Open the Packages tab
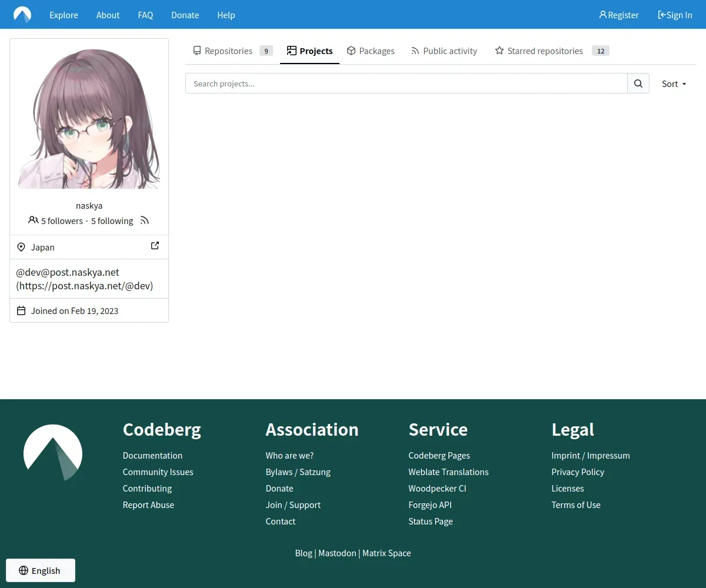 371,51
